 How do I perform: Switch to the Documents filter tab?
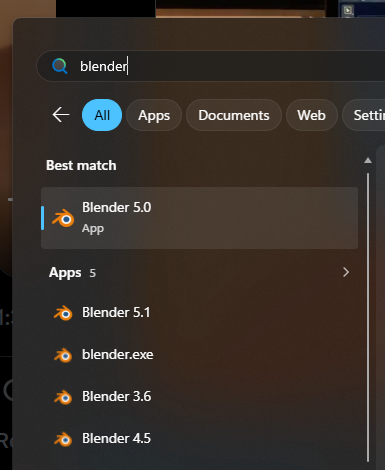(234, 115)
